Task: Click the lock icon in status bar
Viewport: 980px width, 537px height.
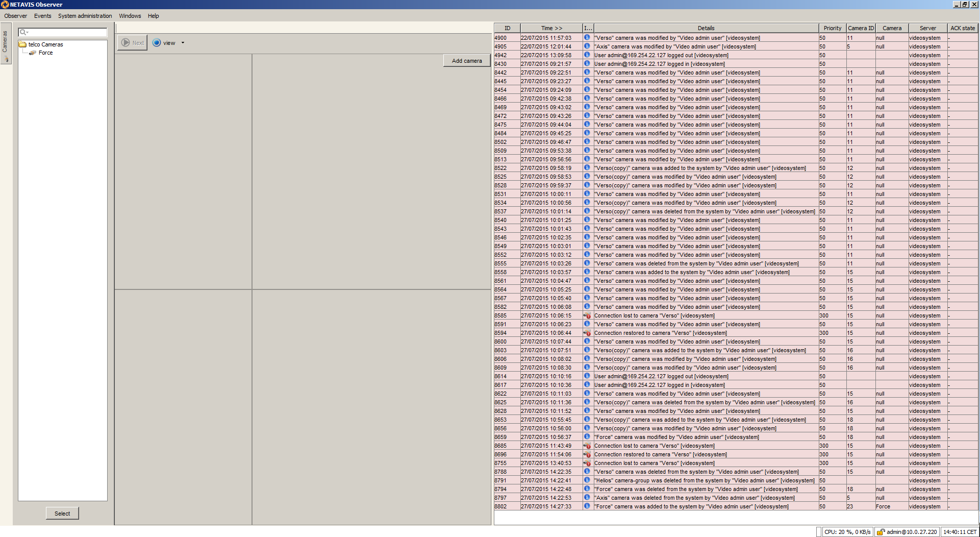Action: coord(880,532)
